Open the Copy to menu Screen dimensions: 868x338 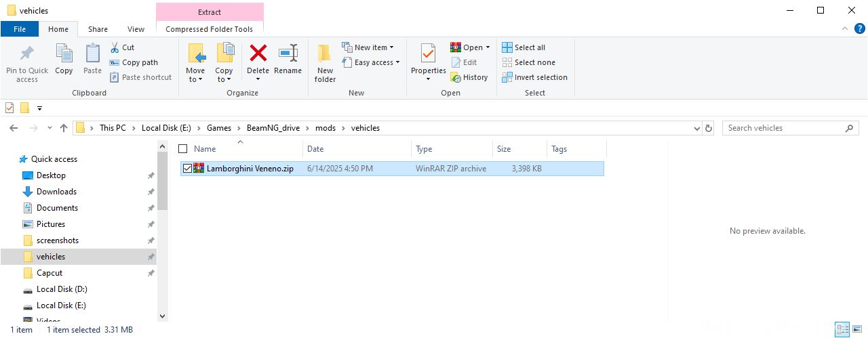tap(224, 63)
